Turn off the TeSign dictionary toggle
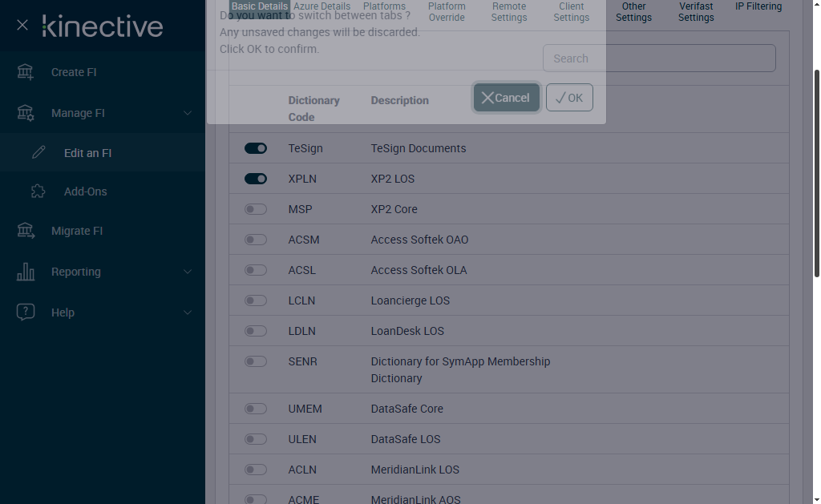 point(256,148)
